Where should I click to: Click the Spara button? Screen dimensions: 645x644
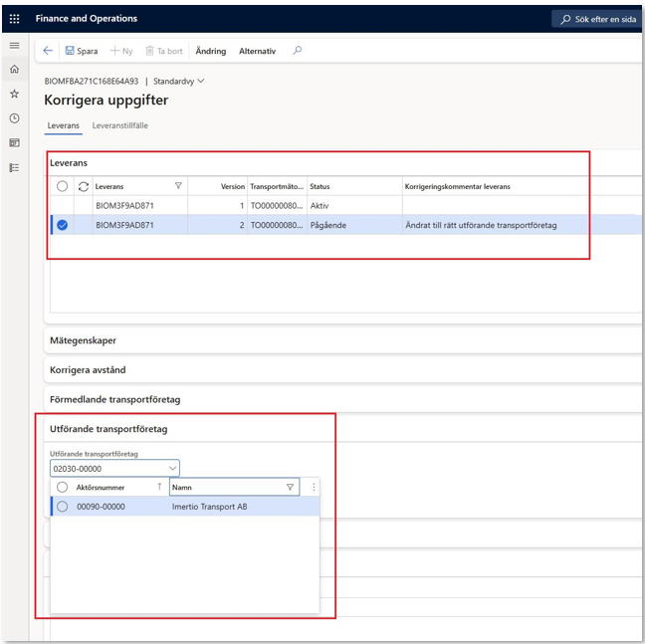click(x=81, y=51)
